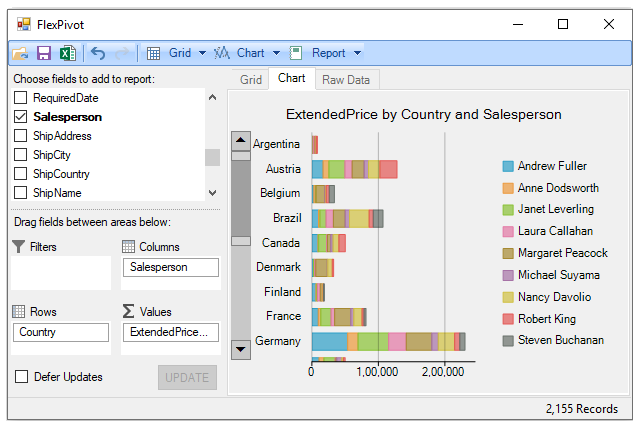The height and width of the screenshot is (429, 638).
Task: Expand the Chart dropdown arrow
Action: (x=274, y=53)
